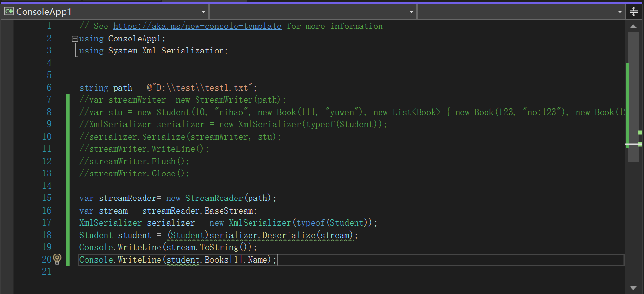Click line number 15 in the margin
This screenshot has width=644, height=294.
46,198
